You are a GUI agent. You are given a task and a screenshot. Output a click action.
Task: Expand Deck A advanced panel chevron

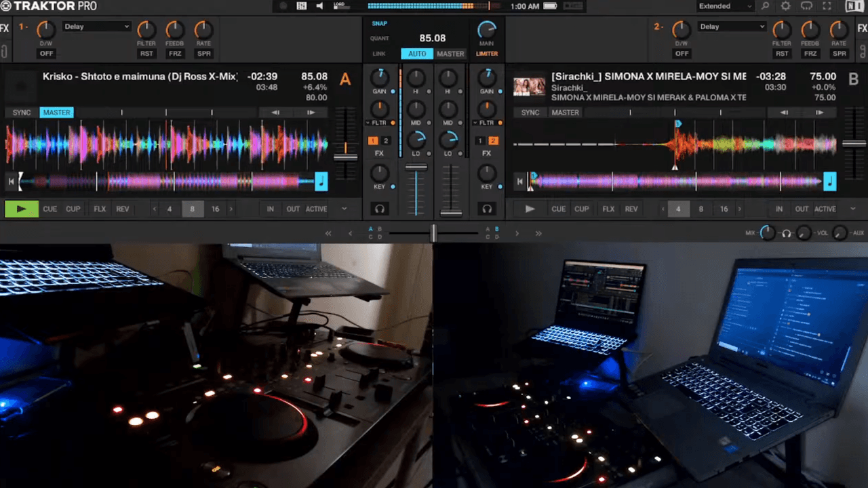point(344,209)
